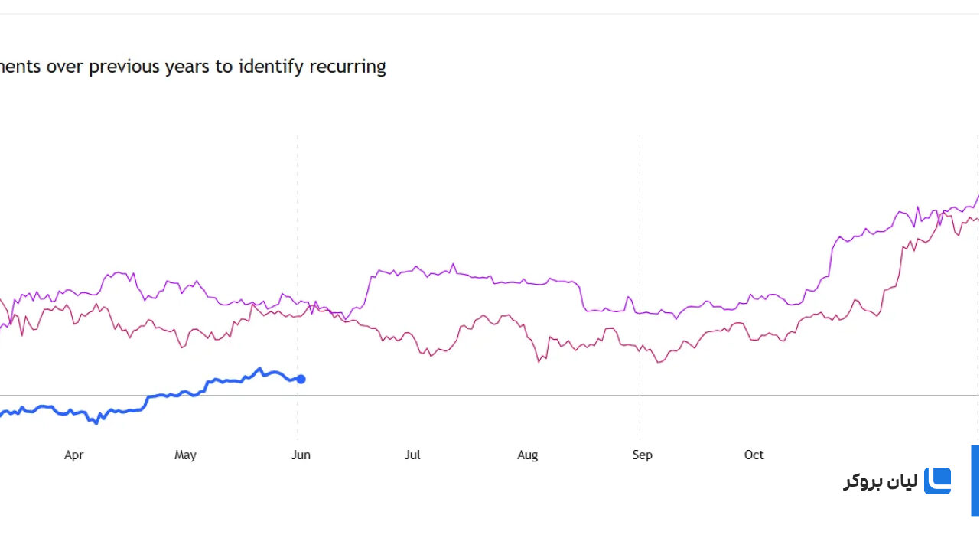
Task: Click the Lian Broker logo icon
Action: 937,481
